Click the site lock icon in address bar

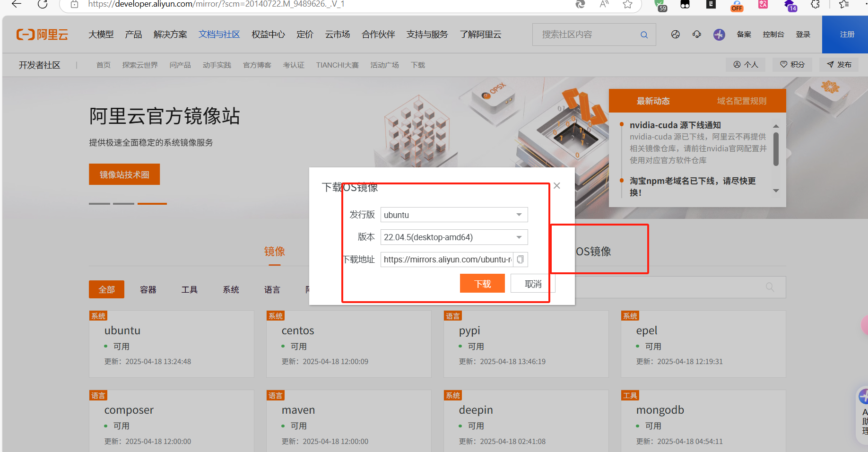click(74, 4)
